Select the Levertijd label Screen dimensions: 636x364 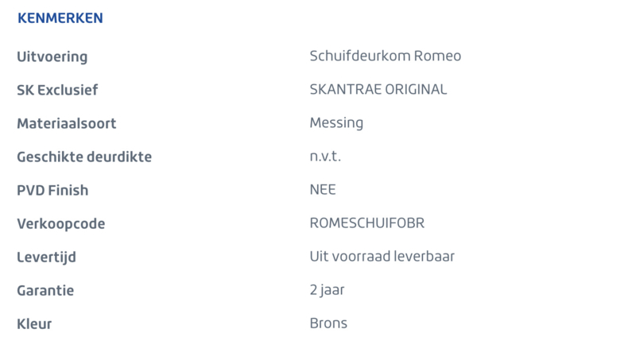click(x=46, y=258)
